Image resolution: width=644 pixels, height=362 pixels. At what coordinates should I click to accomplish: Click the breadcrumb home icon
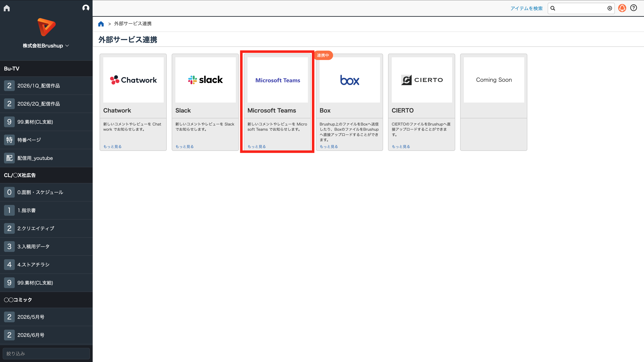click(101, 24)
